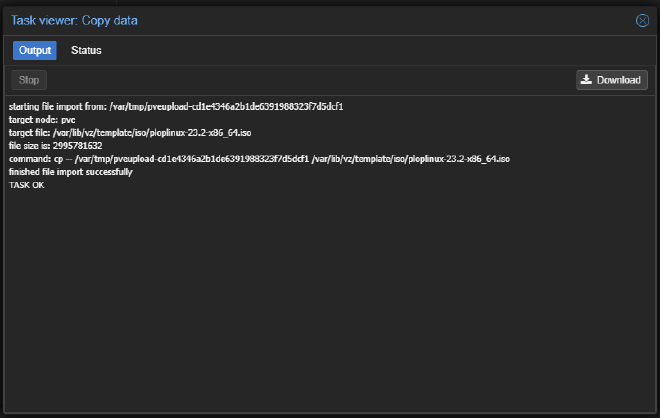This screenshot has width=660, height=418.
Task: Close the Task viewer dialog
Action: pyautogui.click(x=642, y=20)
